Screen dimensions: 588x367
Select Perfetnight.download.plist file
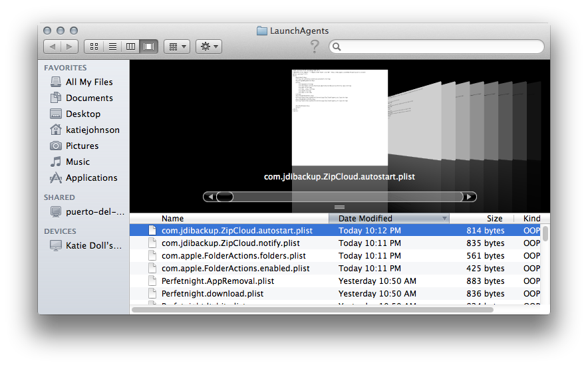[212, 293]
